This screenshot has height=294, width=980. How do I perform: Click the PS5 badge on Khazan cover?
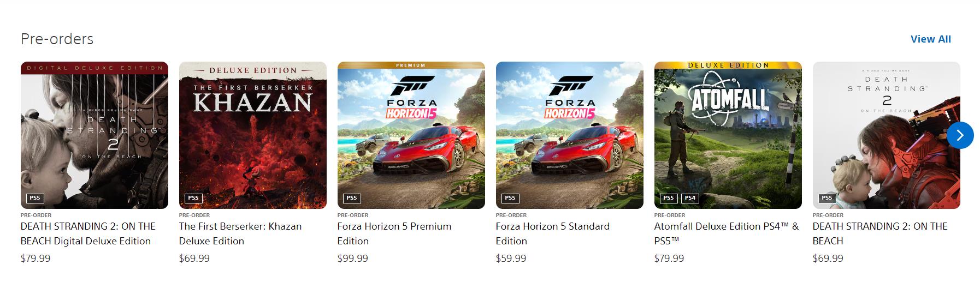(x=193, y=198)
